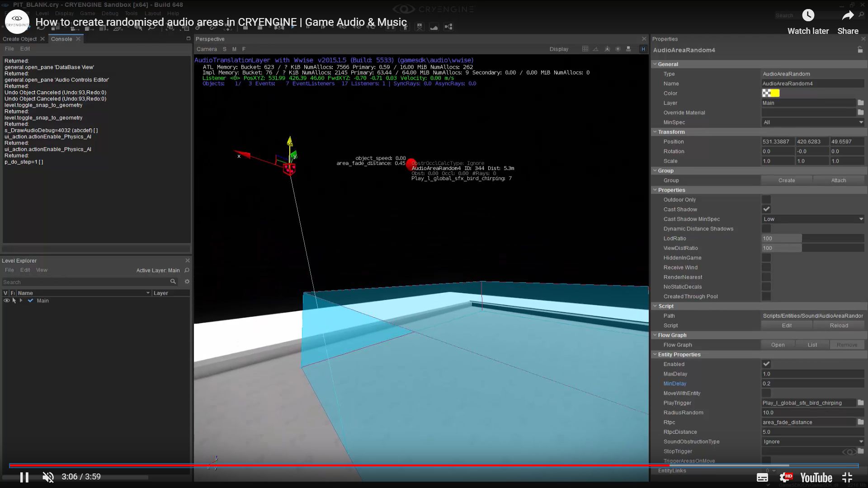The height and width of the screenshot is (488, 868).
Task: Toggle visibility of the Main layer
Action: 7,300
